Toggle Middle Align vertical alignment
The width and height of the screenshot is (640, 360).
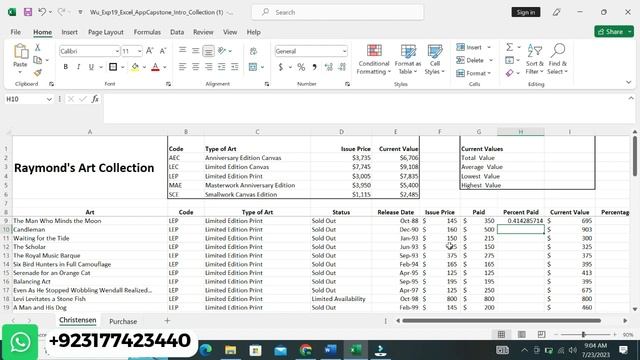(196, 51)
